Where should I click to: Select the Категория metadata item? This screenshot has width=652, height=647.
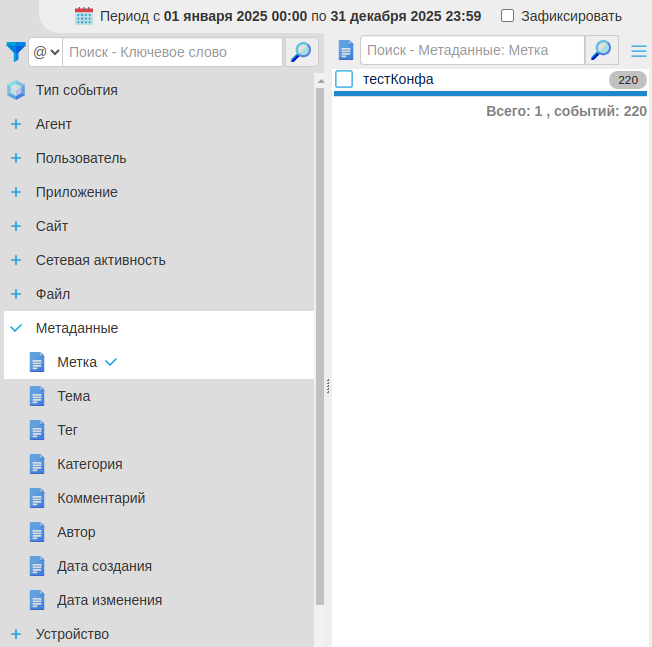(x=90, y=464)
